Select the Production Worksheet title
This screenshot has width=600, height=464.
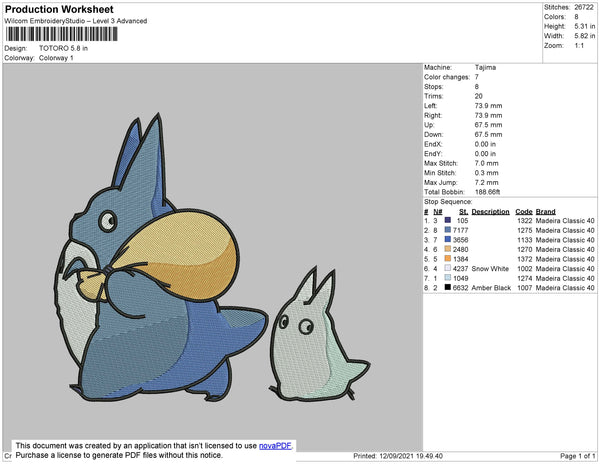point(59,10)
